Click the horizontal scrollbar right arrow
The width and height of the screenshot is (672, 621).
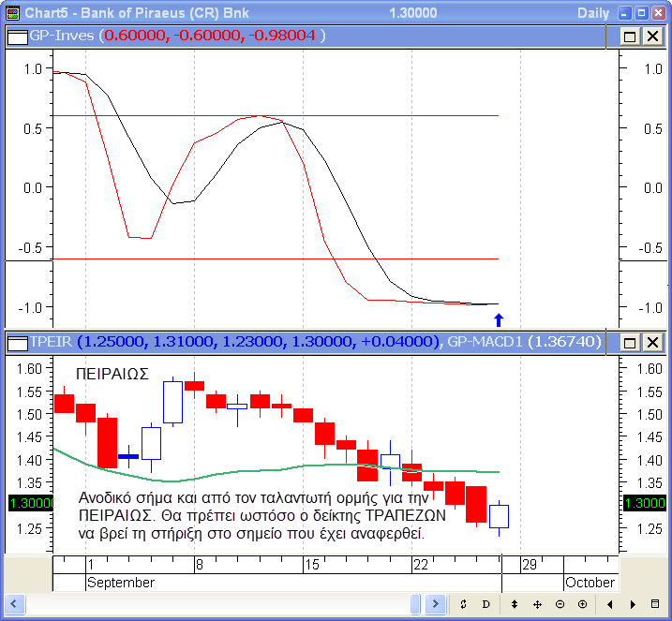pyautogui.click(x=434, y=604)
